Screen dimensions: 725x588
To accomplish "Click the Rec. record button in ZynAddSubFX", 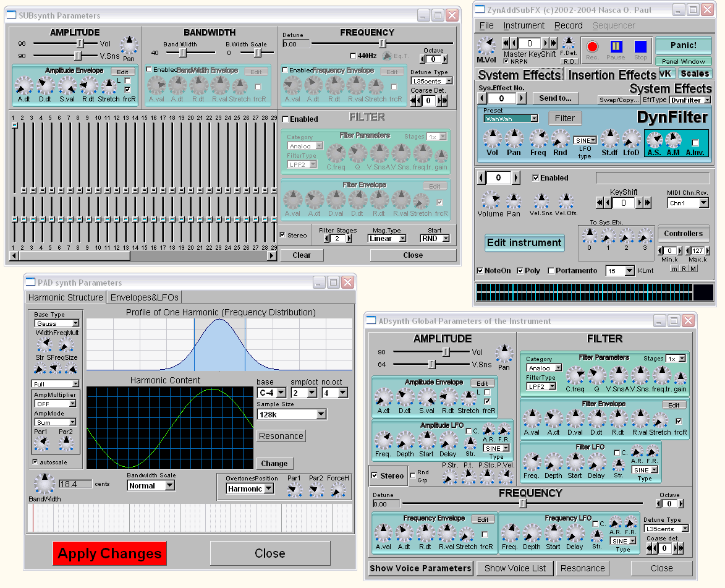I will coord(592,46).
